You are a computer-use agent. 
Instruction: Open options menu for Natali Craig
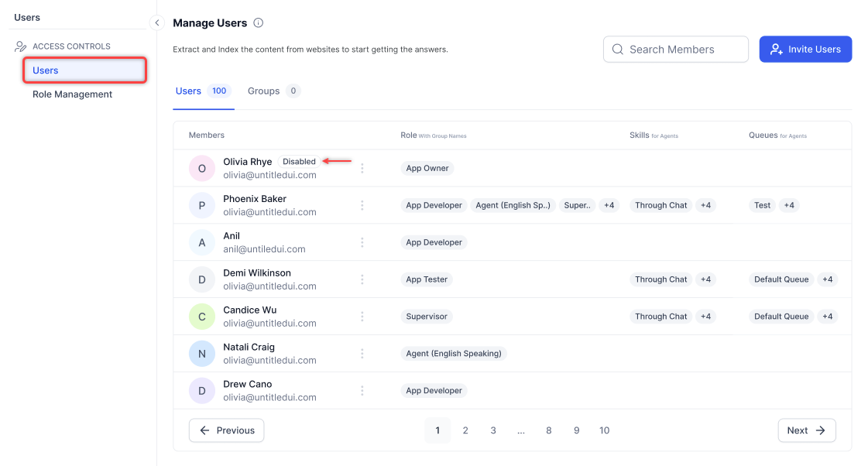(362, 354)
